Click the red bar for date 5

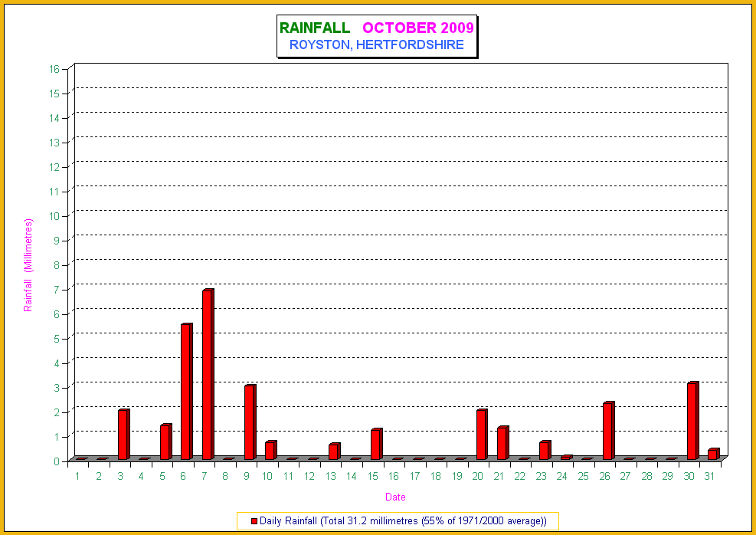166,442
